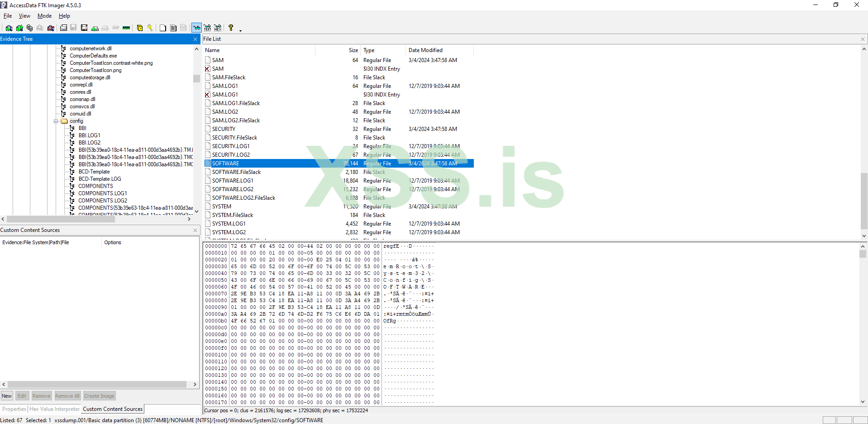Click the Capture Memory icon
868x424 pixels.
pos(126,28)
